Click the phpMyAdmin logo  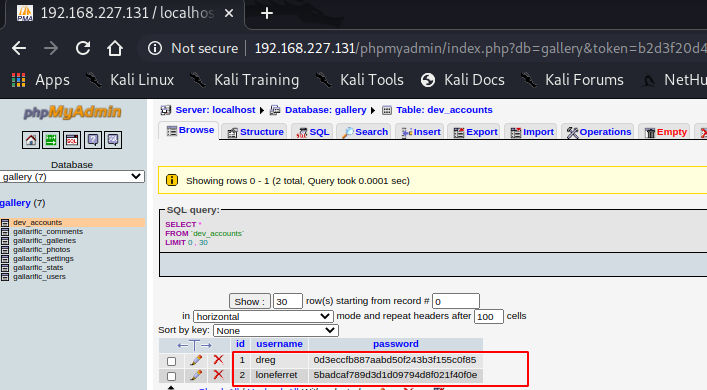click(72, 112)
